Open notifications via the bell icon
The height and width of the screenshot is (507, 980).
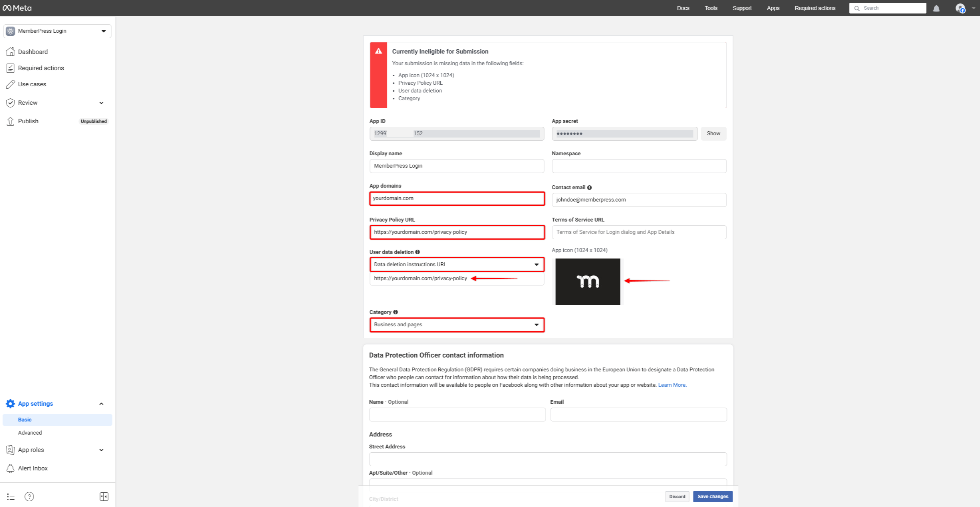pyautogui.click(x=937, y=8)
